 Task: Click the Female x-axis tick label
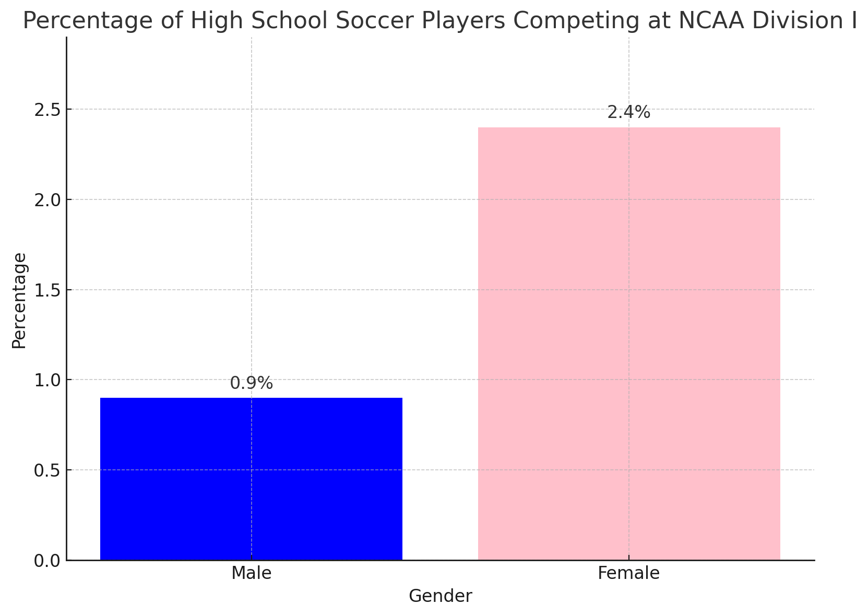[628, 573]
